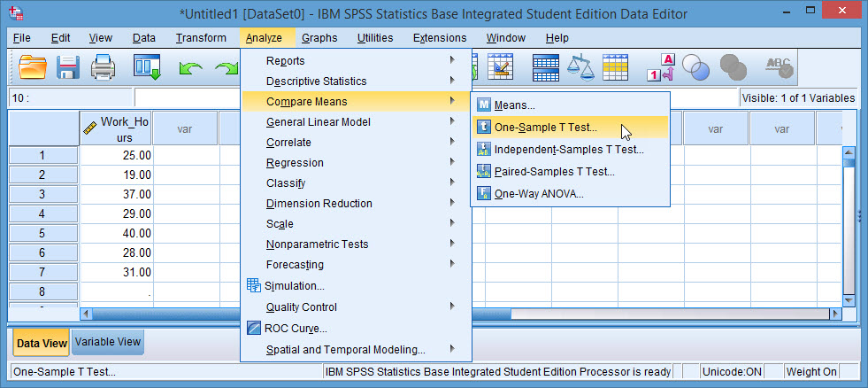Screen dimensions: 868x388
Task: Expand the Classify submenu
Action: 356,182
